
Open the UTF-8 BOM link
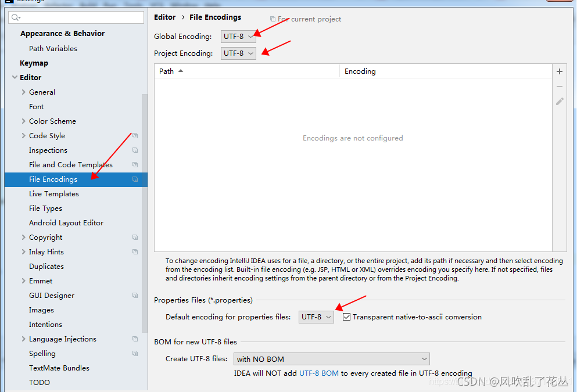click(318, 373)
